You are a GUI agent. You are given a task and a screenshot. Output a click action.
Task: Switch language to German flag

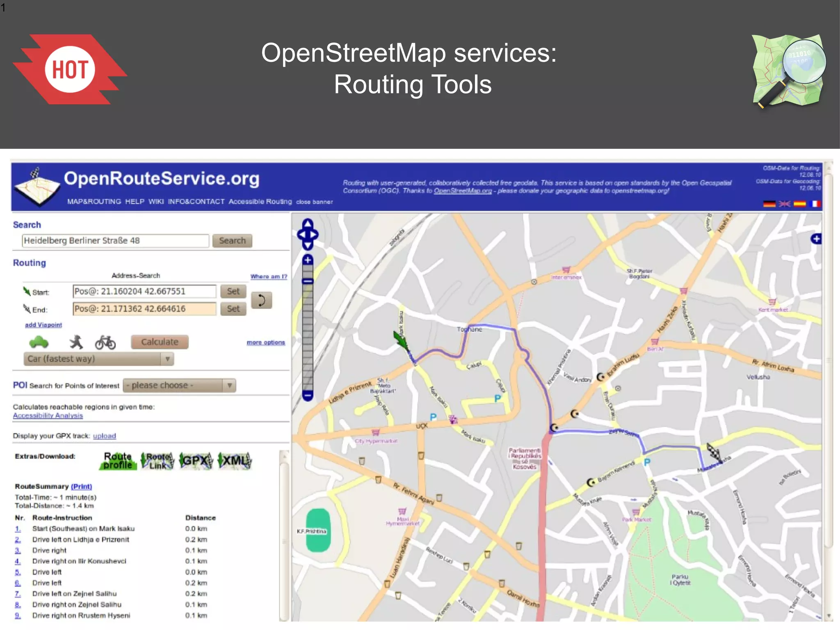coord(769,204)
